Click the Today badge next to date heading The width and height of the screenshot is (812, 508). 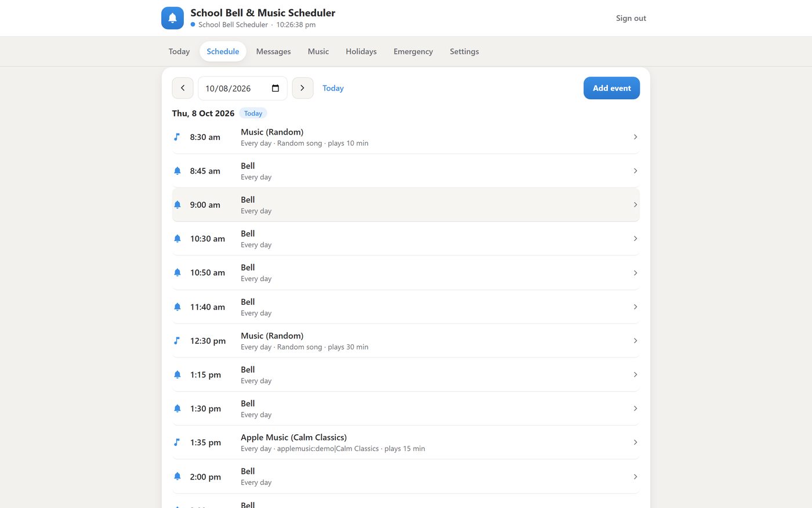[x=253, y=113]
